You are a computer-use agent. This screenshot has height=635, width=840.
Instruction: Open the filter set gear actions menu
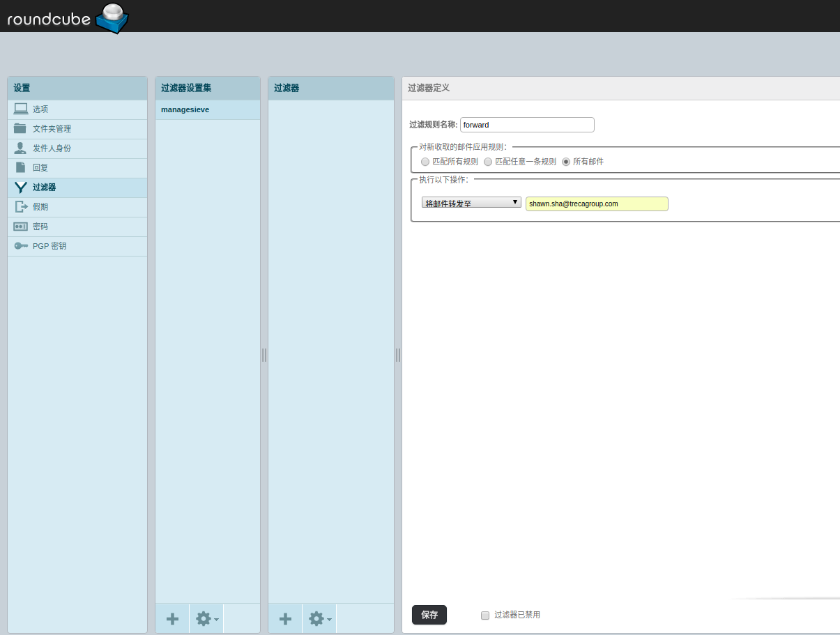point(204,618)
